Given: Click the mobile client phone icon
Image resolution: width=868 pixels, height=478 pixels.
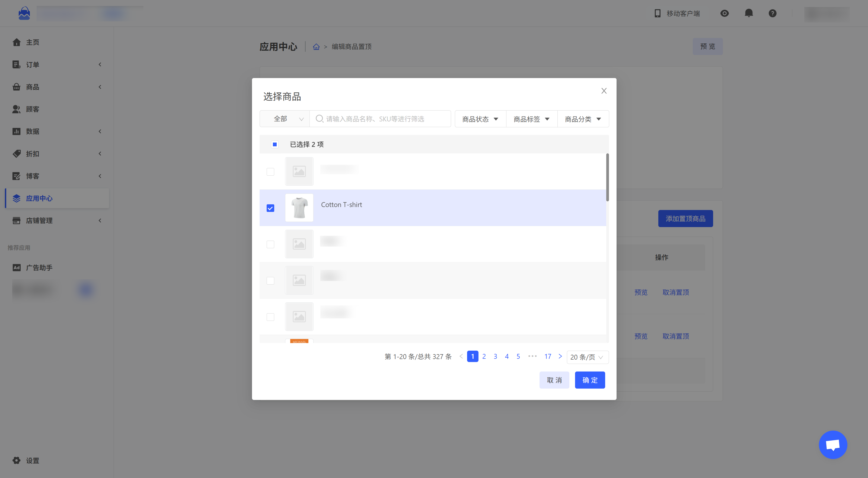Looking at the screenshot, I should click(657, 13).
